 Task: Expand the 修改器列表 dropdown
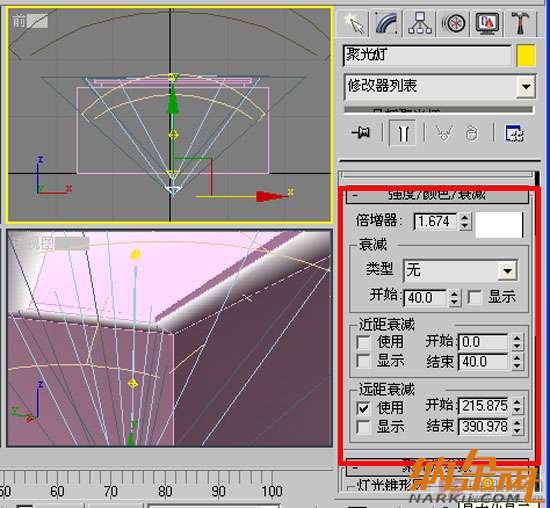526,86
